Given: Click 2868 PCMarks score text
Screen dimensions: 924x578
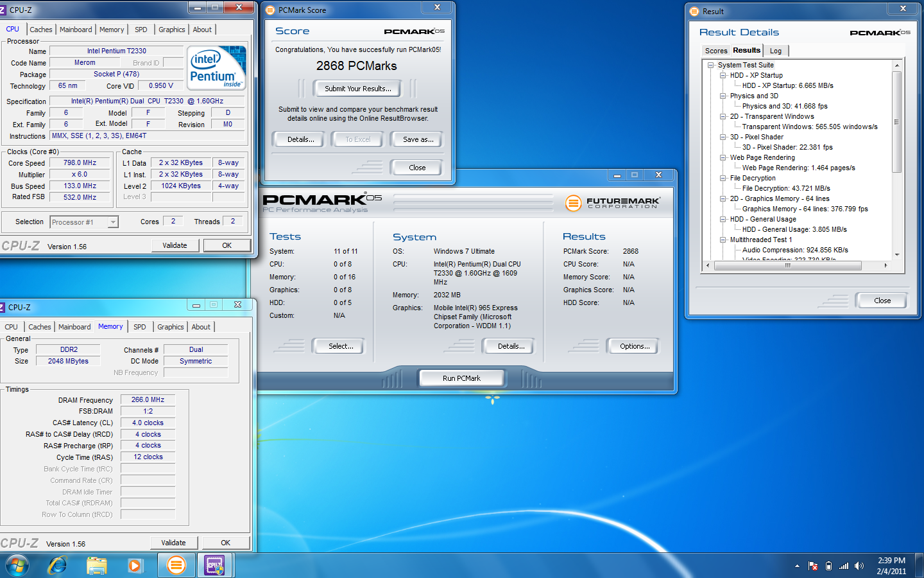Looking at the screenshot, I should (x=357, y=66).
